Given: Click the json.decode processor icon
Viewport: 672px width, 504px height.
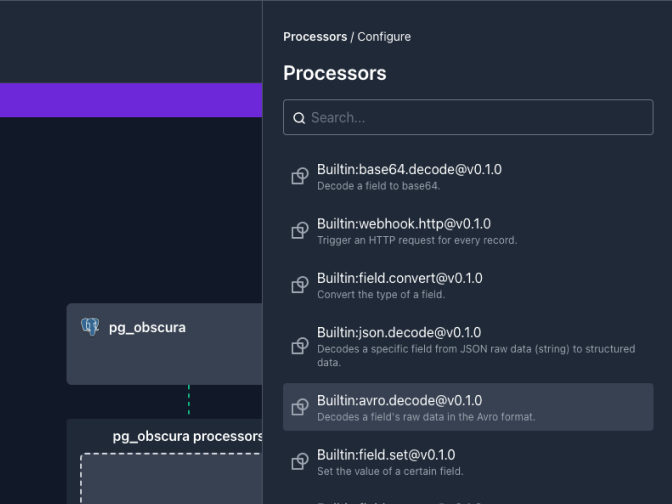Looking at the screenshot, I should 300,347.
